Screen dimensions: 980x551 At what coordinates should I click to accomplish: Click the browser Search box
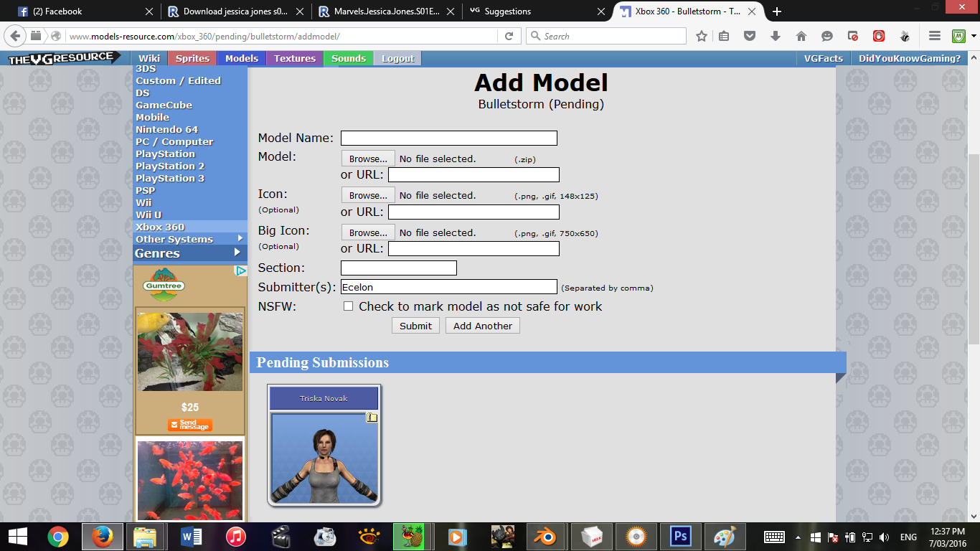[x=606, y=36]
